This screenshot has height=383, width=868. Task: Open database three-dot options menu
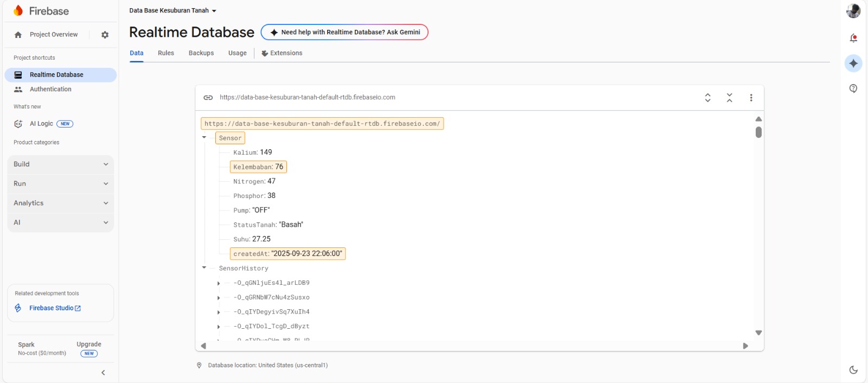(751, 98)
